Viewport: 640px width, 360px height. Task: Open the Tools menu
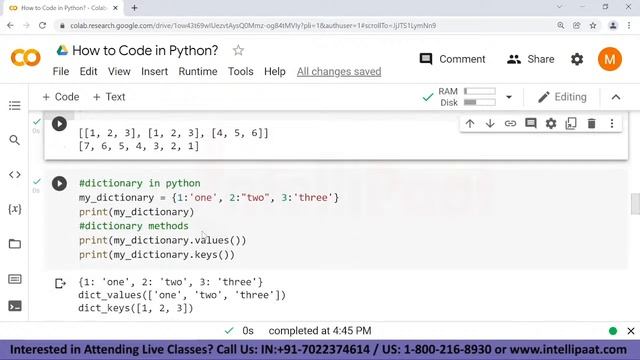(240, 71)
